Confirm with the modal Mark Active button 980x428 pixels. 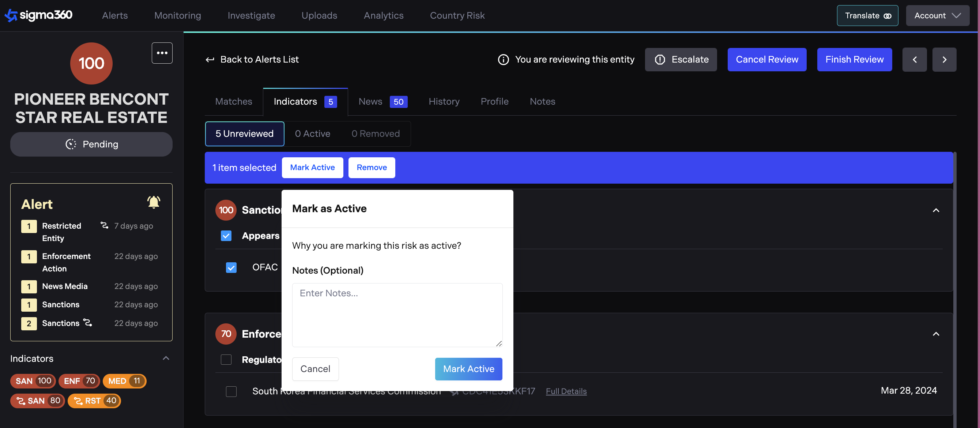468,369
